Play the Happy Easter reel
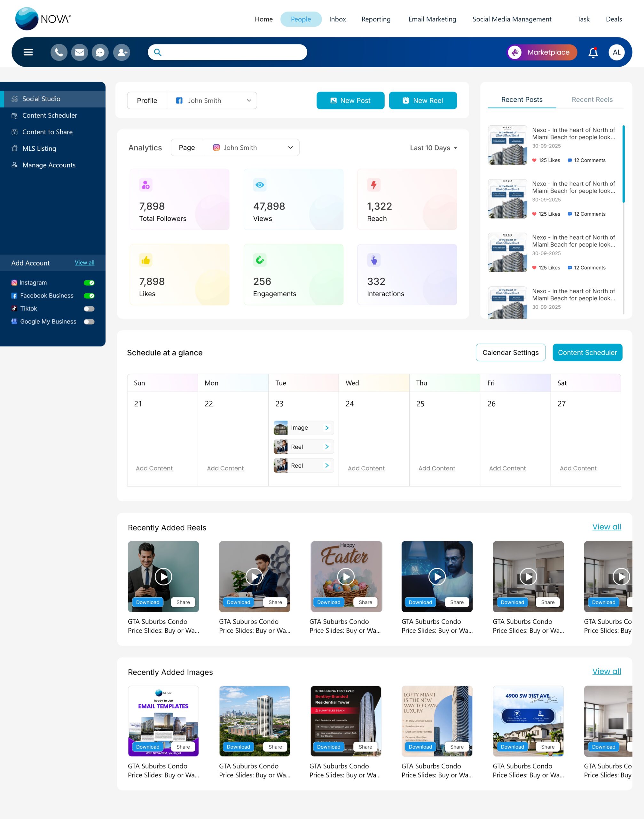 pyautogui.click(x=346, y=576)
